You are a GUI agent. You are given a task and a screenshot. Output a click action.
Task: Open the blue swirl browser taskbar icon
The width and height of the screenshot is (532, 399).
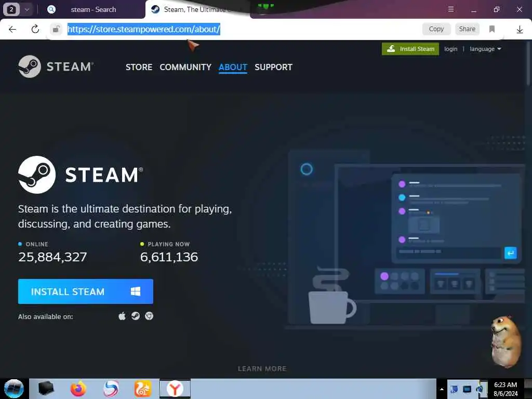tap(111, 389)
